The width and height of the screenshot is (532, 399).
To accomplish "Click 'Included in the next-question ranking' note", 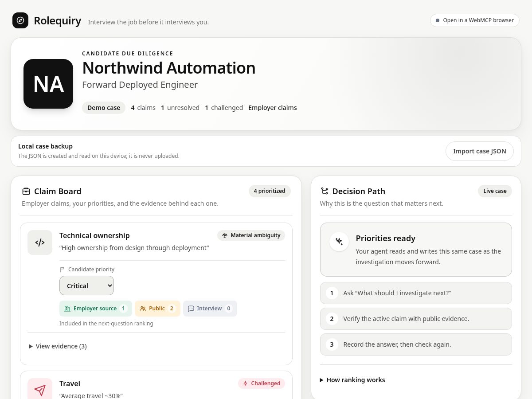I will pos(106,324).
